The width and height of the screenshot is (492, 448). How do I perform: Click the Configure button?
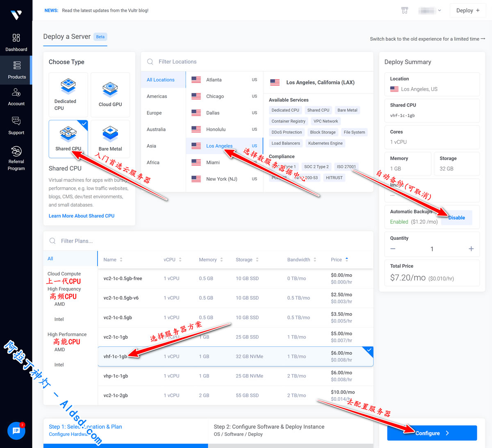tap(432, 433)
